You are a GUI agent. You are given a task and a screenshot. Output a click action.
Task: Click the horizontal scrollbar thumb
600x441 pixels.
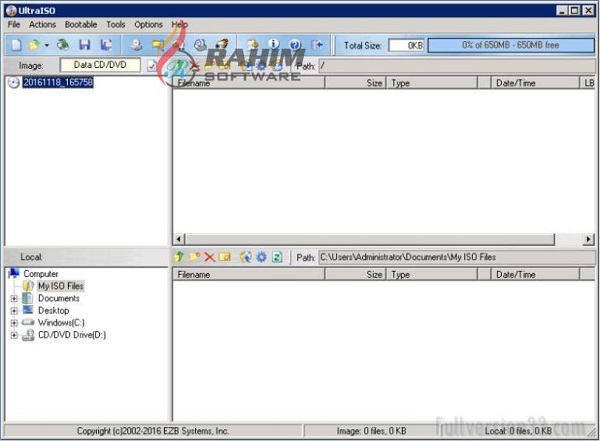370,239
